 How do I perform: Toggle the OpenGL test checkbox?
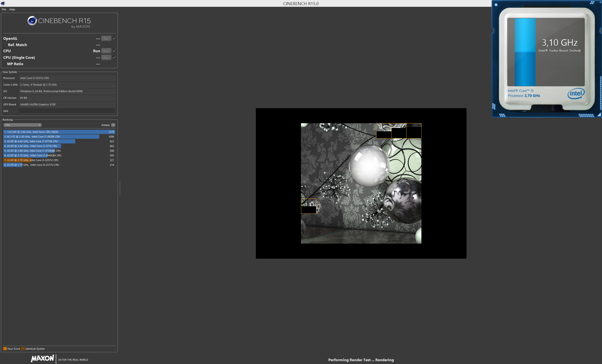point(114,38)
